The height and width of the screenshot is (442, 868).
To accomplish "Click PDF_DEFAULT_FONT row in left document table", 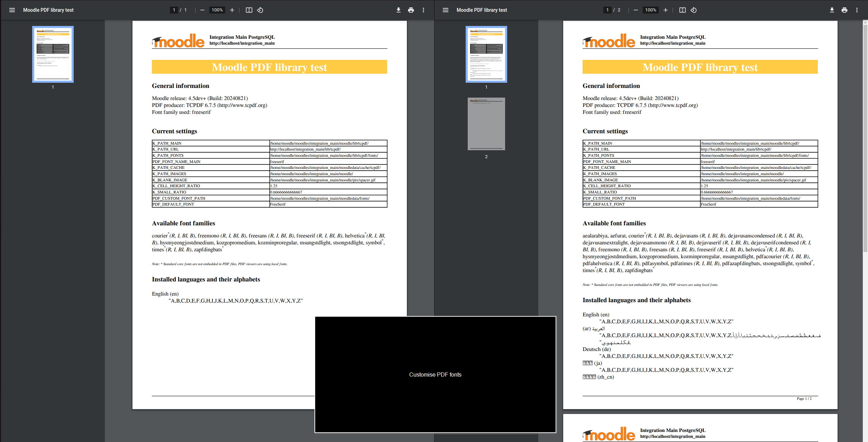I will 269,204.
